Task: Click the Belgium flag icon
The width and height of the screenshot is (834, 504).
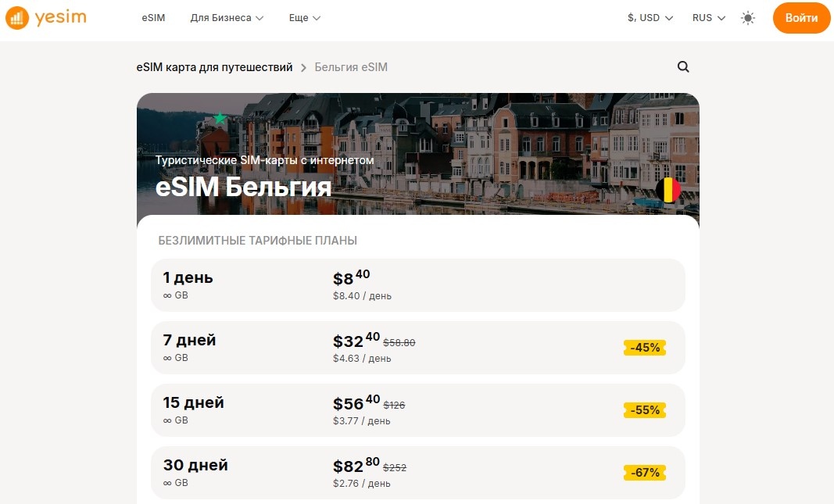Action: [668, 190]
